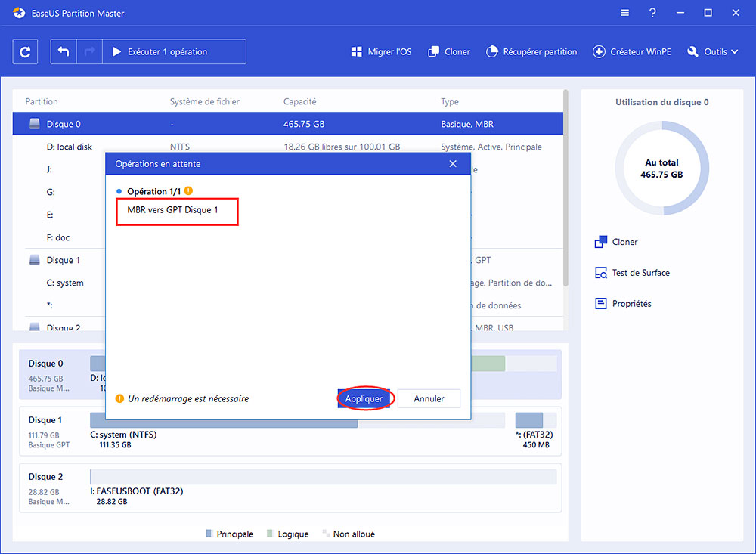
Task: Click the warning icon beside Opération 1/1
Action: pos(188,191)
